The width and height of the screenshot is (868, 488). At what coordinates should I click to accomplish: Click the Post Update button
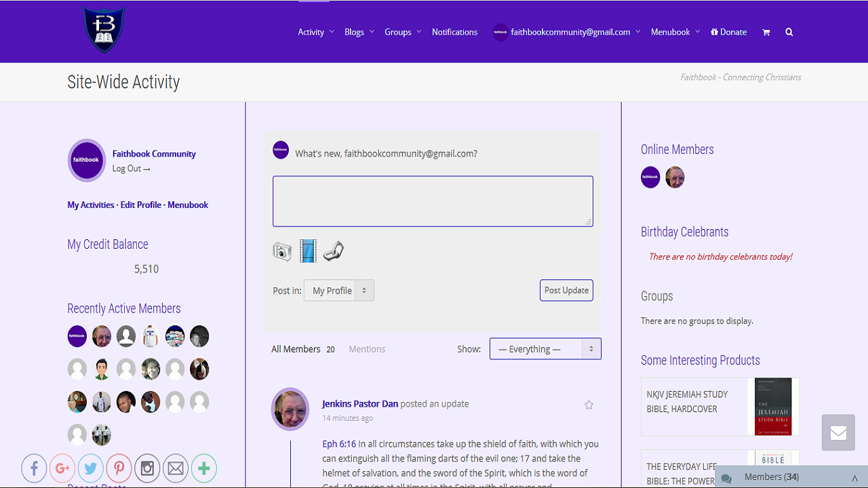[566, 290]
